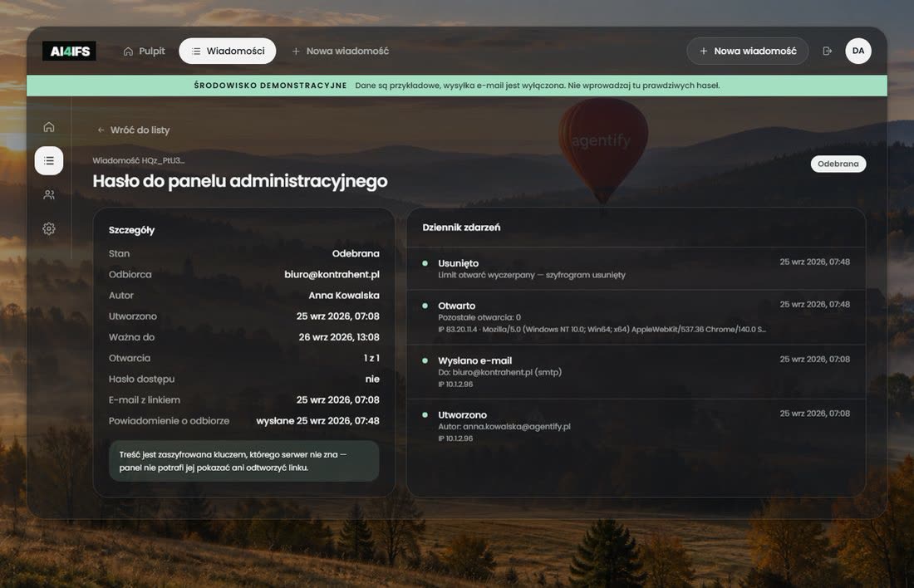
Task: Click the Hasło dostępu value nie
Action: (372, 380)
